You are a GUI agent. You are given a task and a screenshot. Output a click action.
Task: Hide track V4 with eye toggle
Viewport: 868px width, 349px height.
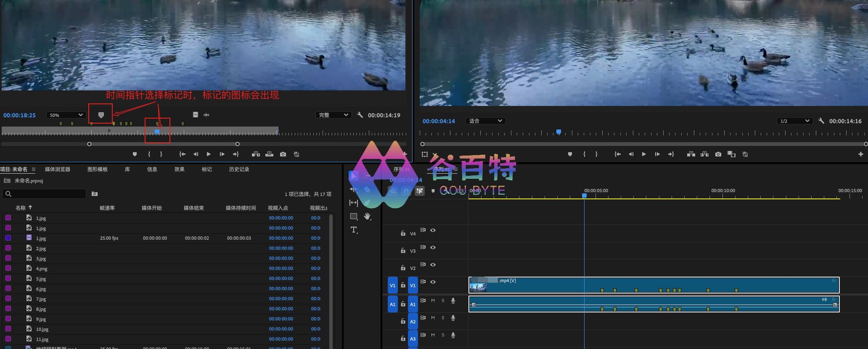pos(433,230)
